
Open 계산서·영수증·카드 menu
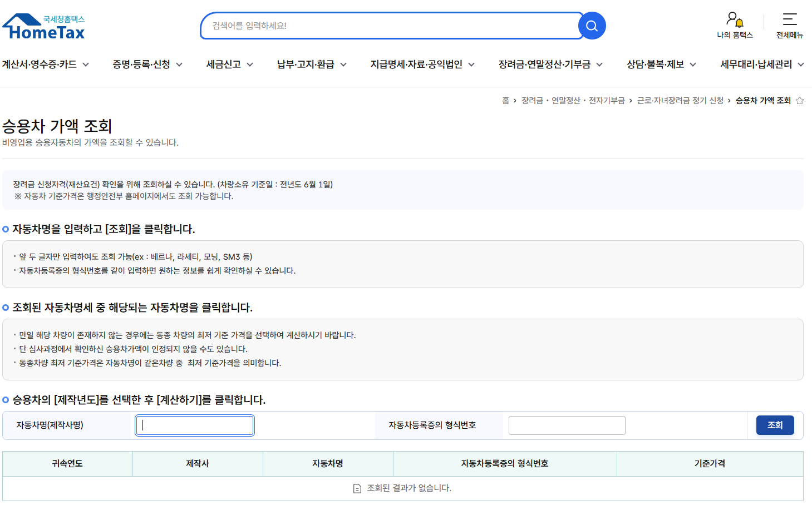click(x=39, y=65)
